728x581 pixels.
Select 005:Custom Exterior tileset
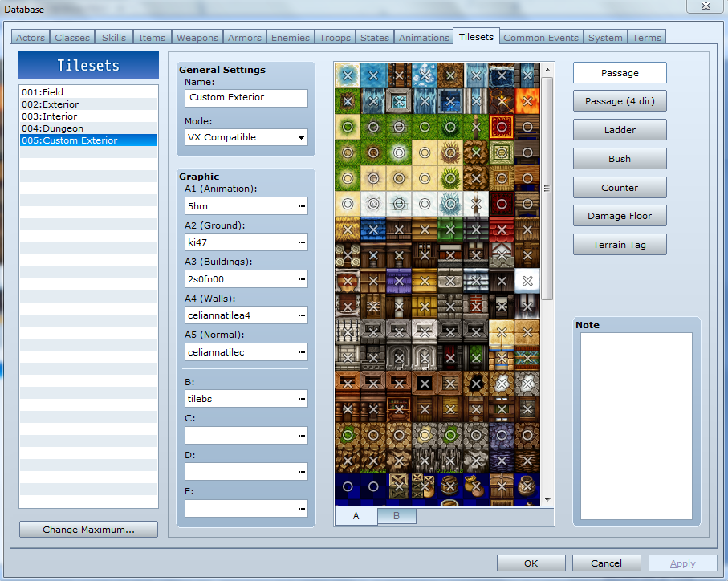(x=88, y=140)
